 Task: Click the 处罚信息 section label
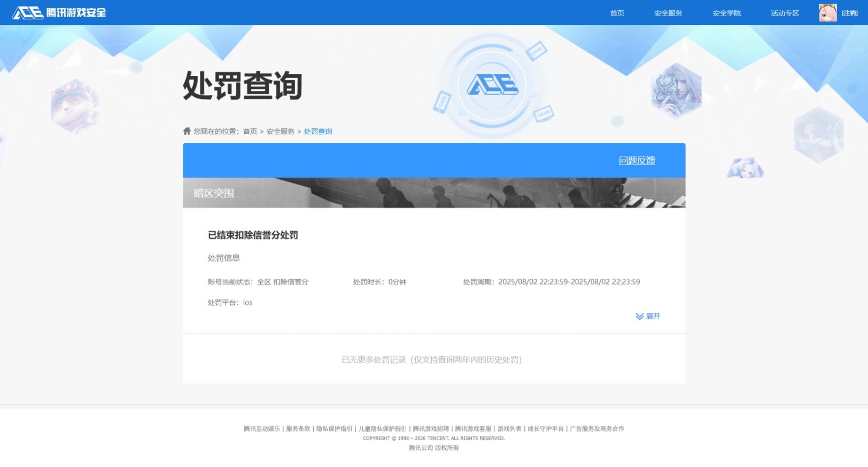coord(224,258)
